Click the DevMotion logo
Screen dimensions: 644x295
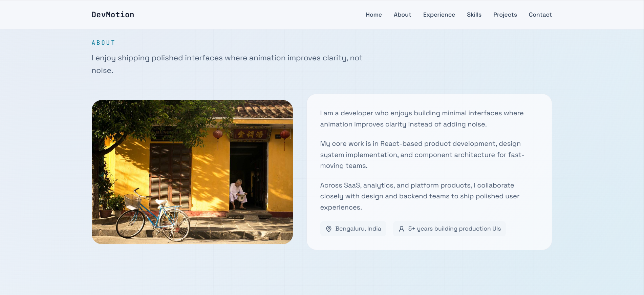coord(113,15)
